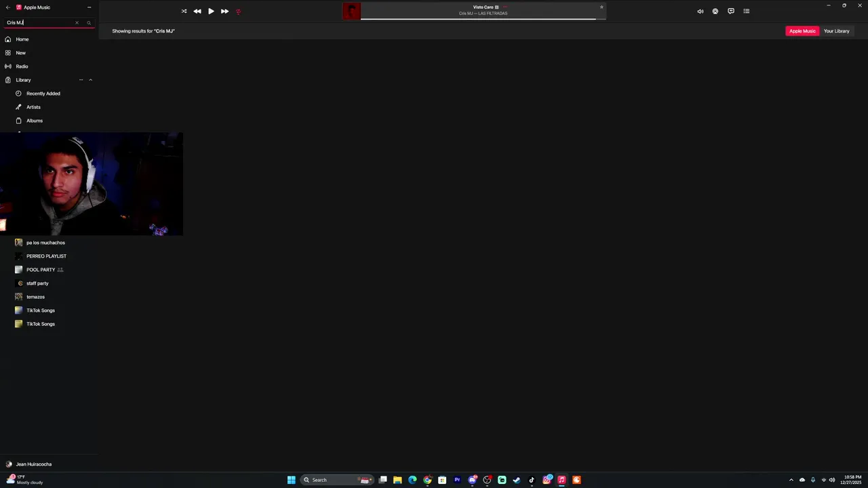
Task: Open the red more options dots by Visto Caro
Action: click(505, 7)
